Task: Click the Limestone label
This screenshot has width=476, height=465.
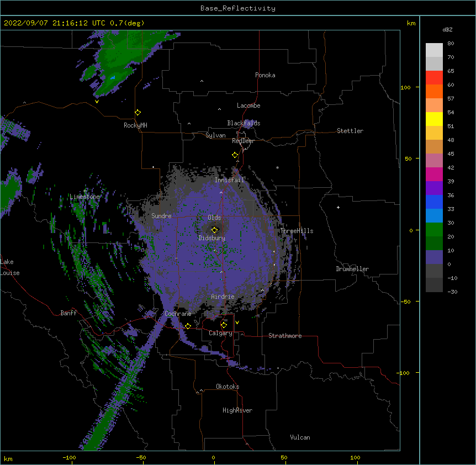Action: [84, 197]
